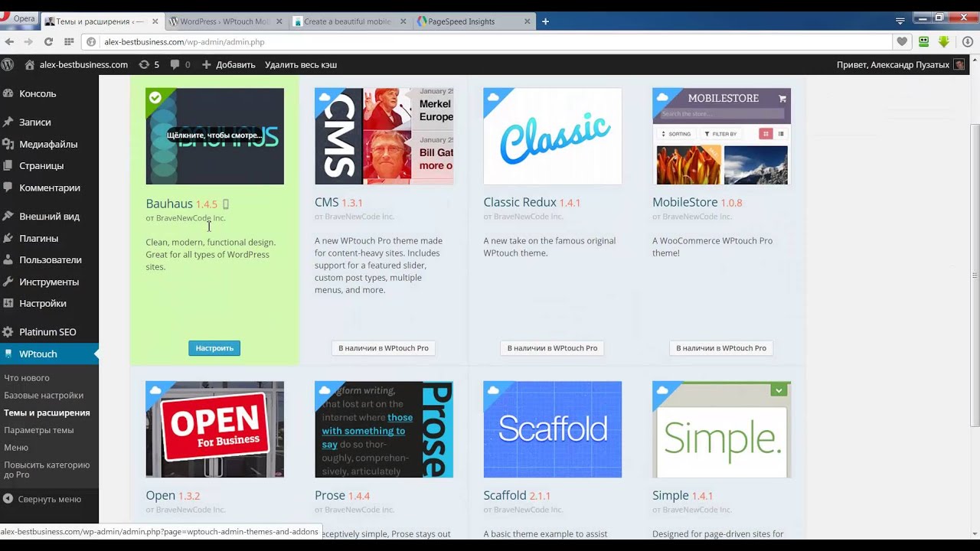Click the Classic Redux theme thumbnail
The width and height of the screenshot is (980, 551).
coord(552,136)
